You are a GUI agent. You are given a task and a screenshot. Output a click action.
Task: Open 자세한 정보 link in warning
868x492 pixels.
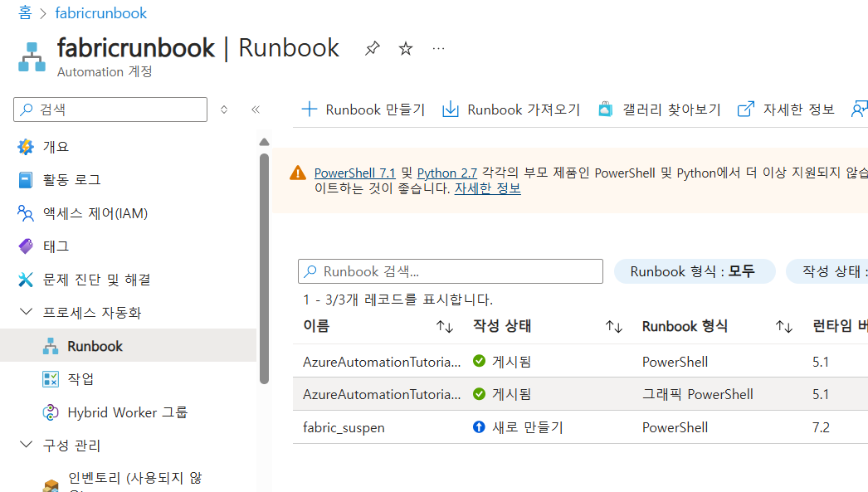pyautogui.click(x=488, y=188)
